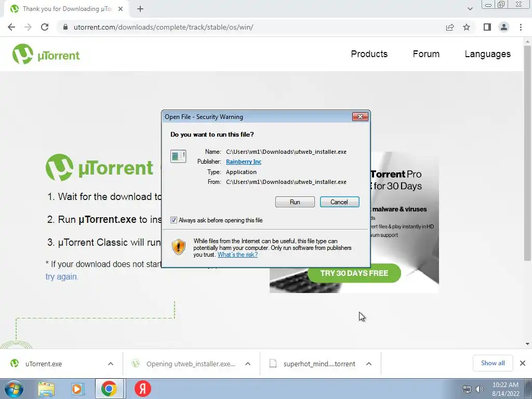Click the Chrome back arrow

[11, 27]
